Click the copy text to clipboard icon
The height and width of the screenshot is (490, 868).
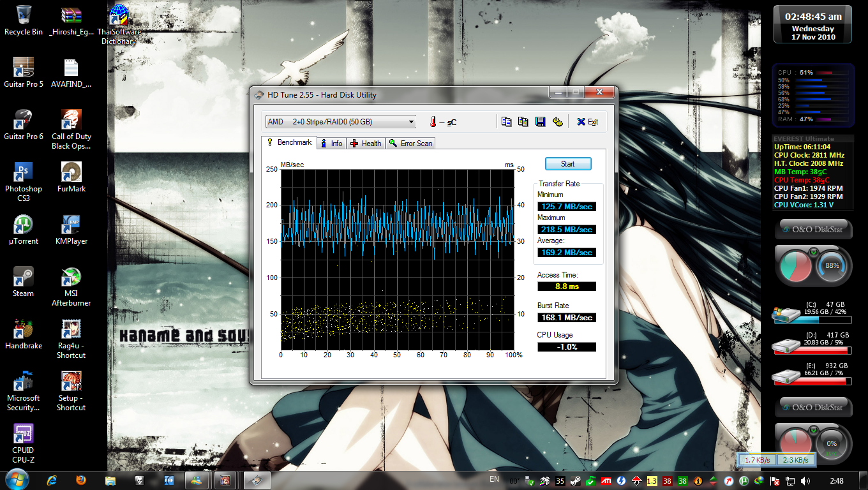[507, 122]
